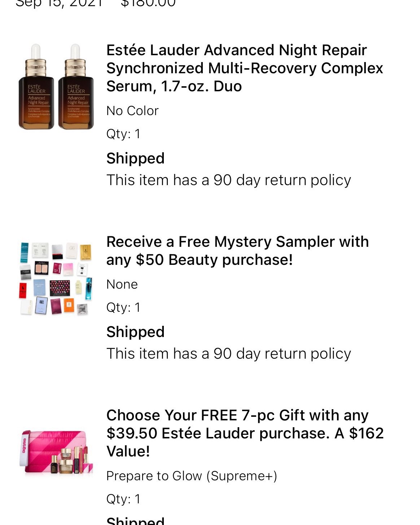Tap Qty: 1 under the 7-pc gift

pyautogui.click(x=123, y=499)
